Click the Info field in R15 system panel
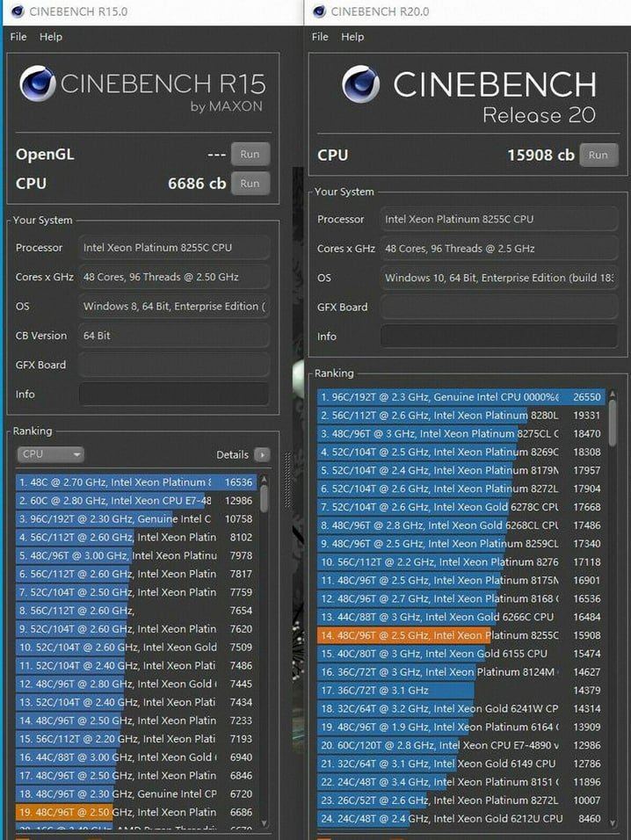The height and width of the screenshot is (840, 631). pos(174,395)
